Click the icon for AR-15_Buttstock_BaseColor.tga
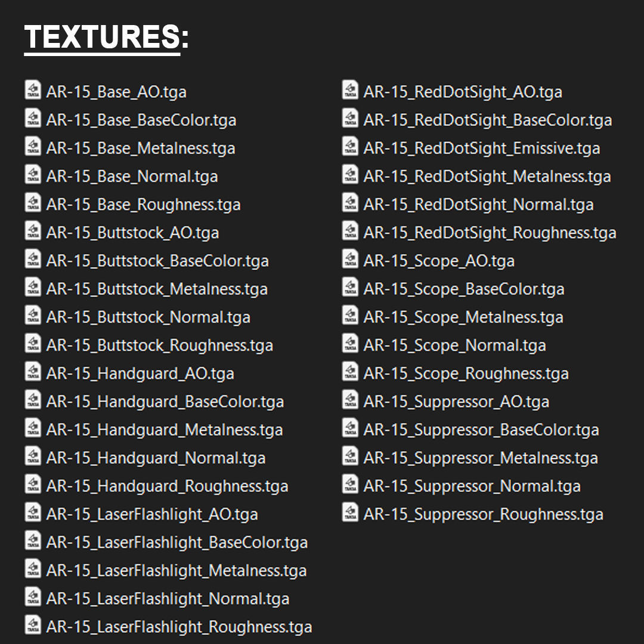Screen dimensions: 644x644 tap(33, 260)
